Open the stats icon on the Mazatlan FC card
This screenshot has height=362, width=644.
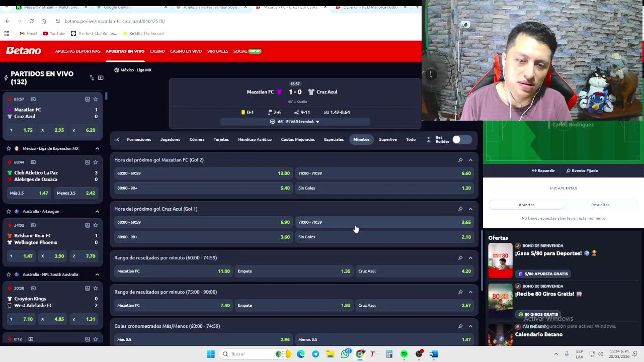point(87,99)
